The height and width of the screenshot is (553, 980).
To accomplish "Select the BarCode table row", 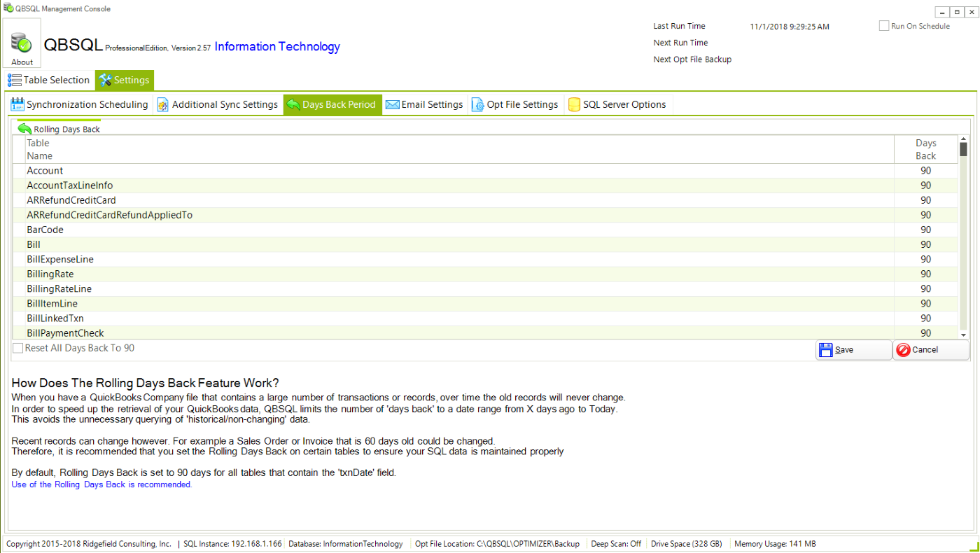I will (x=485, y=230).
